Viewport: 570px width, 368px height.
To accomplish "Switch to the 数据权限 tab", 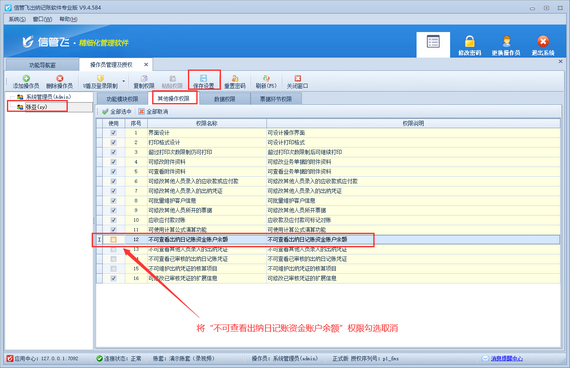I will pos(225,99).
